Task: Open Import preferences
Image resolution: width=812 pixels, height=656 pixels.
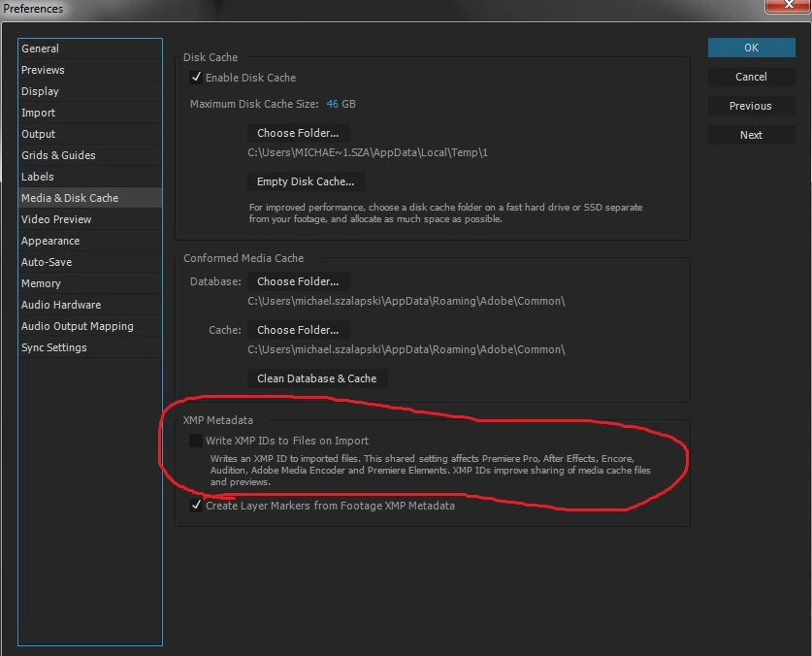Action: (90, 113)
